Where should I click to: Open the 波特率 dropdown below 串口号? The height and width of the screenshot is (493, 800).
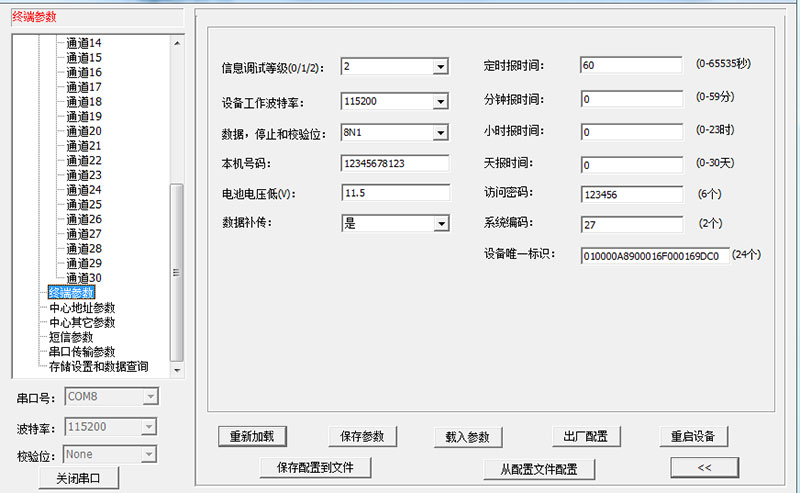(x=148, y=427)
